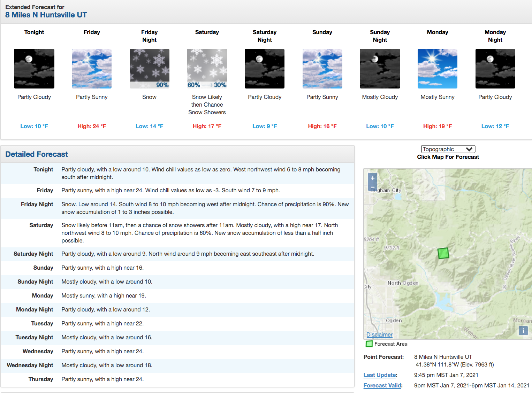Click the Monday Night partly cloudy icon

[495, 69]
